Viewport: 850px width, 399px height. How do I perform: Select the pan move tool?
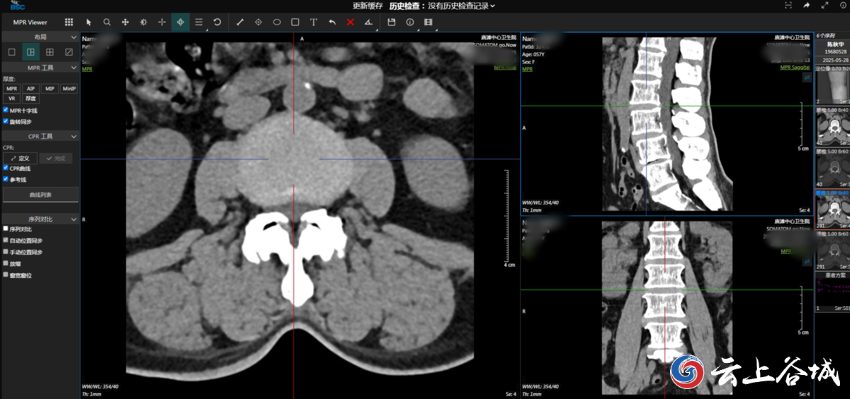pyautogui.click(x=125, y=22)
